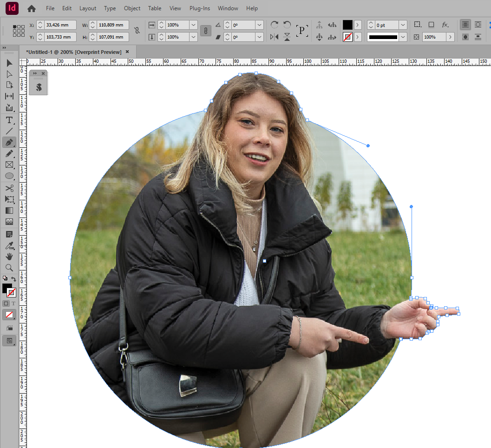Select the Hand tool

pyautogui.click(x=9, y=257)
